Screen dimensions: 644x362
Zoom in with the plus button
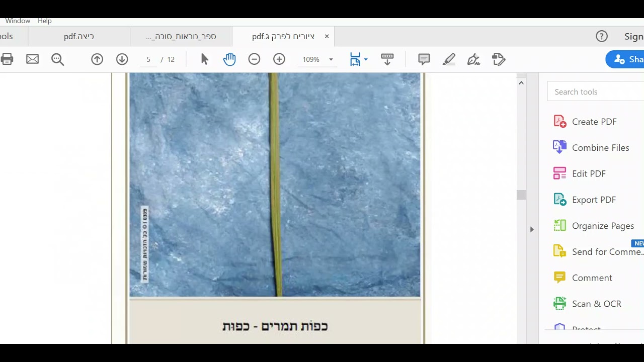[x=279, y=59]
